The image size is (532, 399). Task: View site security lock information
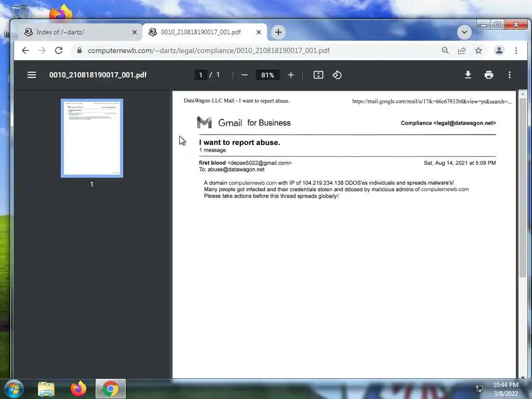(x=79, y=50)
